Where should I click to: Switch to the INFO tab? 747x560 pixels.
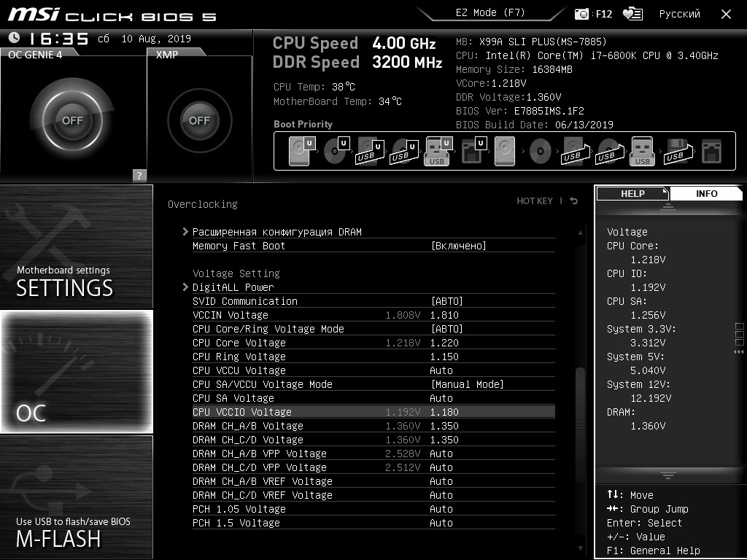(706, 193)
